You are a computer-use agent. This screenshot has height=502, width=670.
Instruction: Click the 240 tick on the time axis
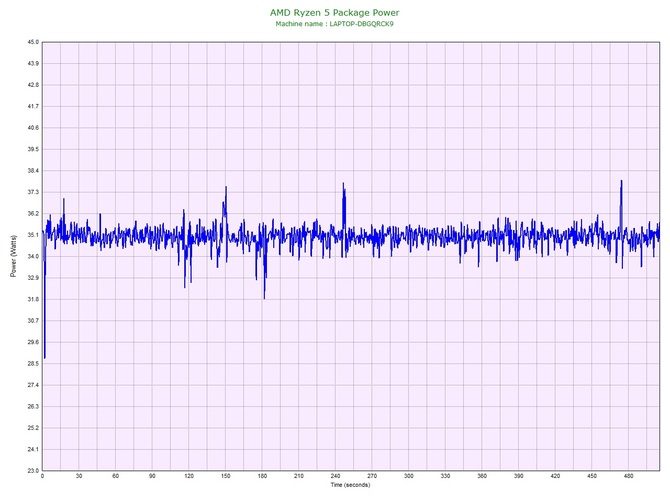[x=335, y=476]
